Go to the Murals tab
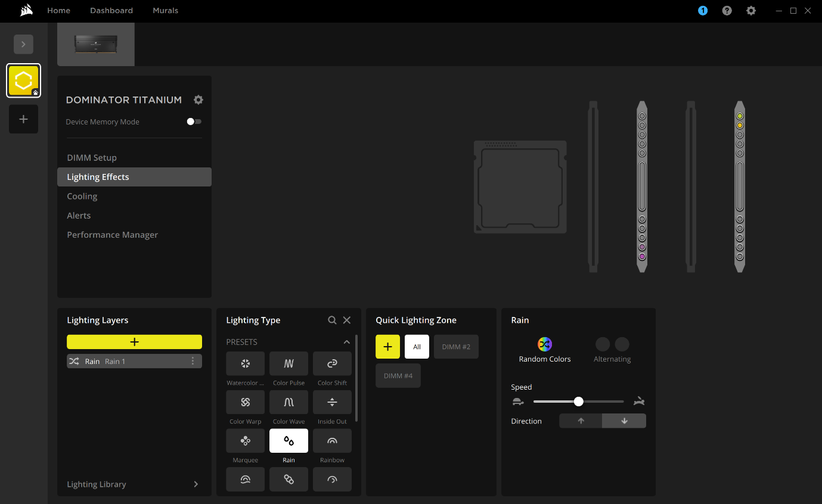 point(165,11)
